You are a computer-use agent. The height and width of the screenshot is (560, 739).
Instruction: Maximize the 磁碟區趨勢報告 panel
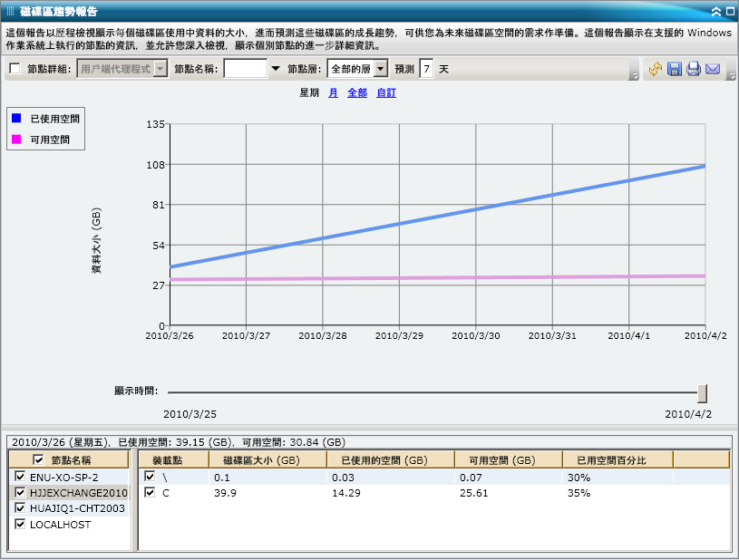tap(730, 12)
